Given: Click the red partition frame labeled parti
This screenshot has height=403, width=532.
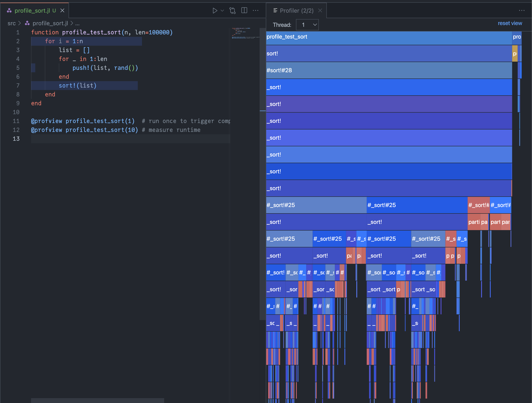Looking at the screenshot, I should 474,222.
